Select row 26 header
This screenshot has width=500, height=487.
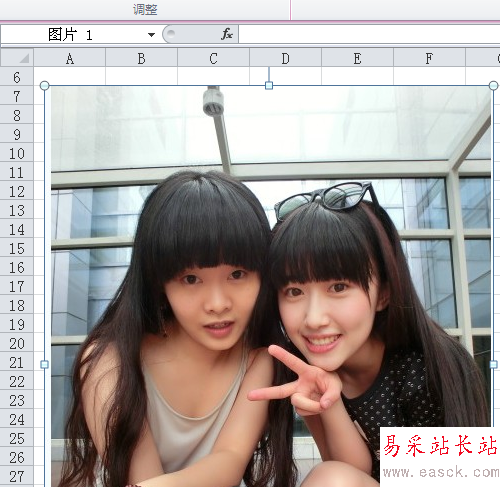click(x=17, y=457)
